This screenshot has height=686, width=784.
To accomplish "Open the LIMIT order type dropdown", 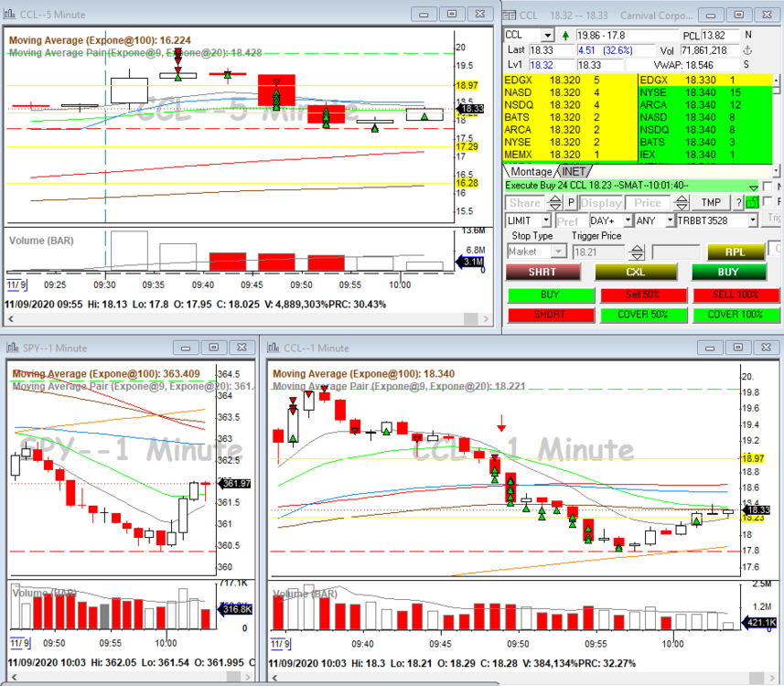I will [546, 220].
